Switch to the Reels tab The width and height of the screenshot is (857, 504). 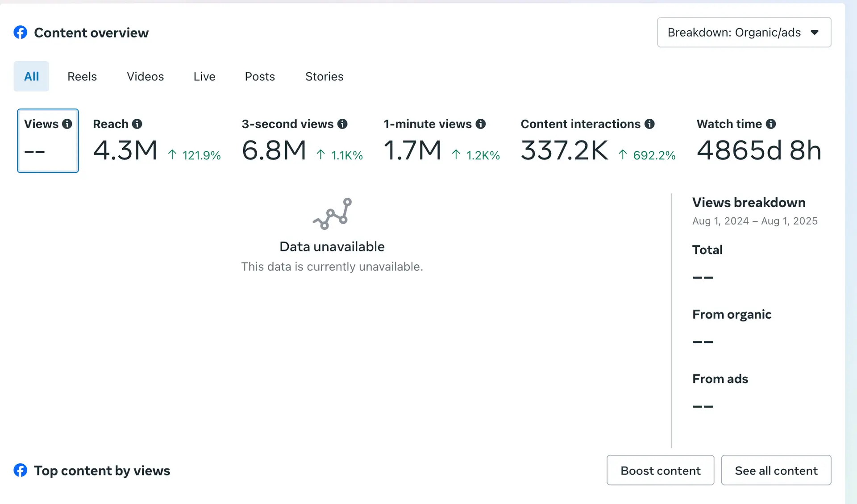coord(82,76)
